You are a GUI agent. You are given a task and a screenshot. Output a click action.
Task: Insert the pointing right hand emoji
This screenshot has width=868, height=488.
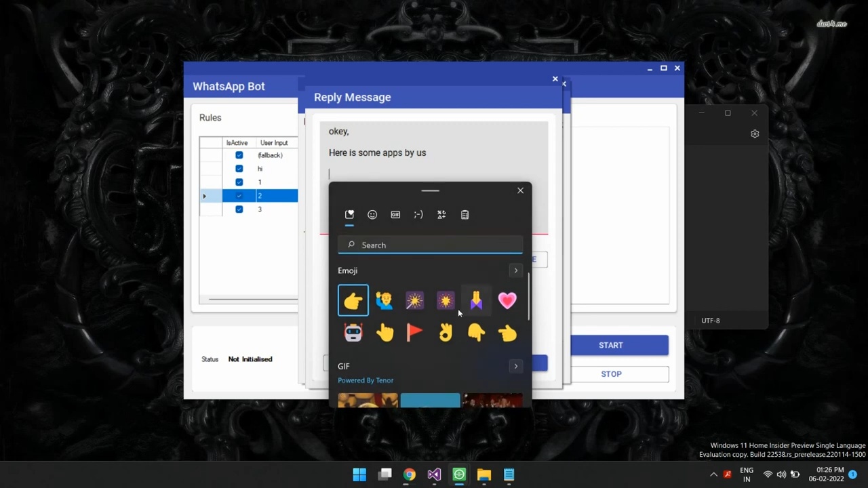point(353,300)
